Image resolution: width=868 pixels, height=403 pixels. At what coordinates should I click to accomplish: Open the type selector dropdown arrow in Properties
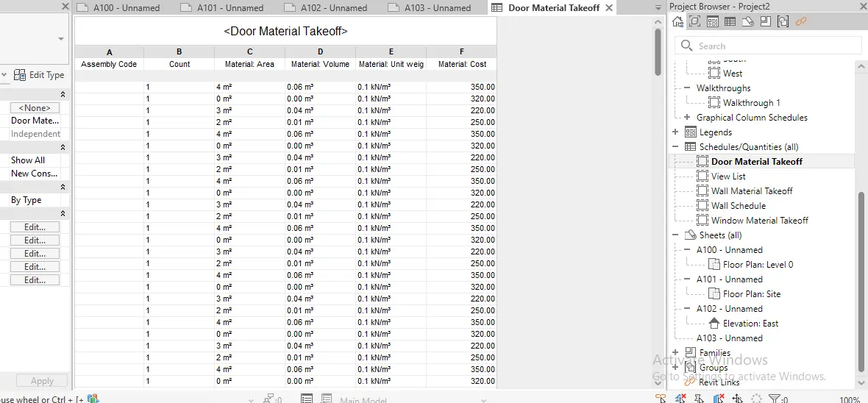pos(61,39)
